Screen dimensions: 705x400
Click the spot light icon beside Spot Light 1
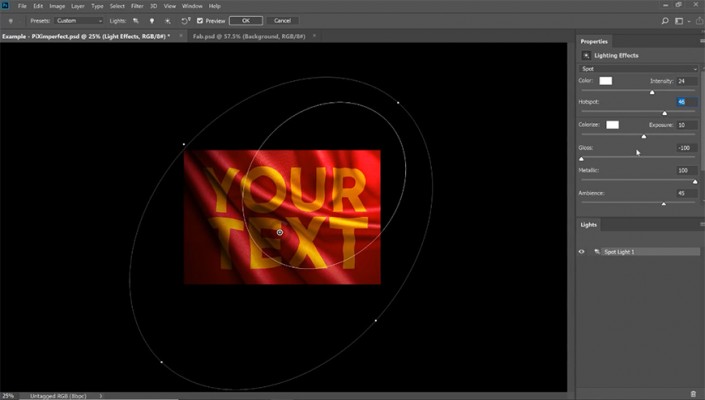click(597, 252)
